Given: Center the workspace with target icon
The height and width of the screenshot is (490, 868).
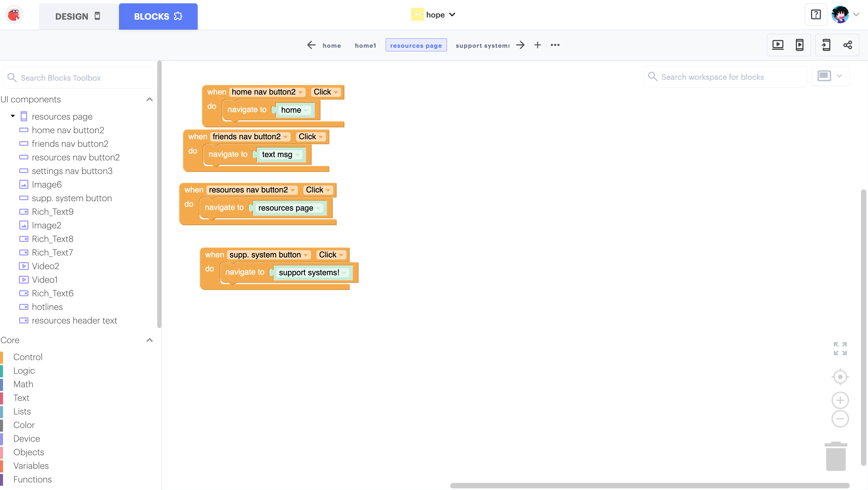Looking at the screenshot, I should click(840, 377).
